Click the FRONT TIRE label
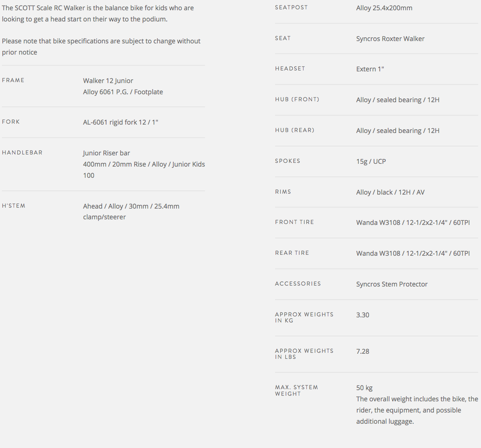The width and height of the screenshot is (481, 448). (294, 222)
